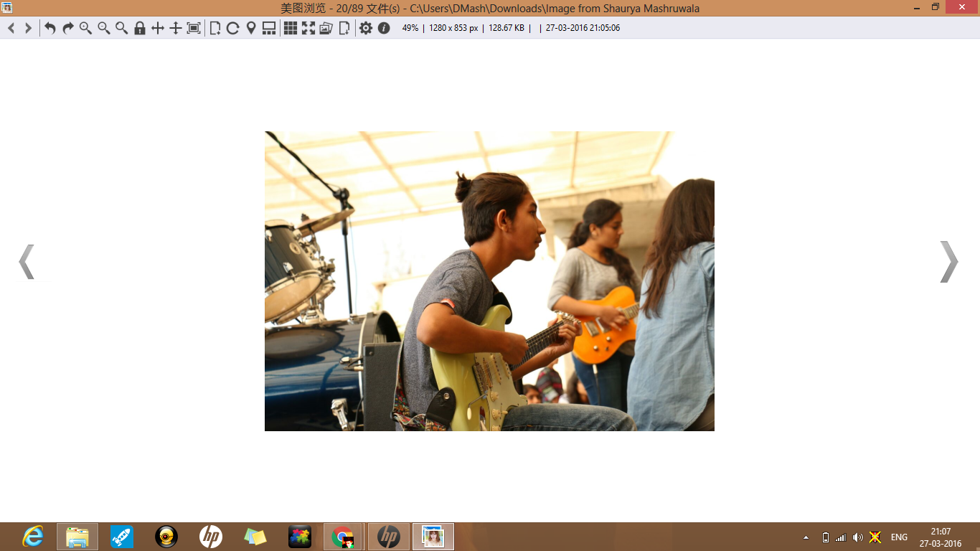Show image information with the i icon

tap(384, 28)
